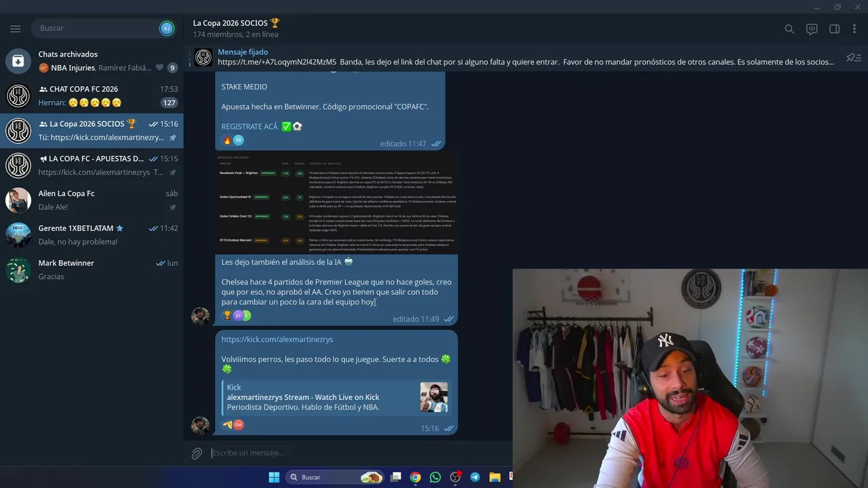Viewport: 868px width, 488px height.
Task: Focus the Buscar chat search field
Action: (95, 28)
